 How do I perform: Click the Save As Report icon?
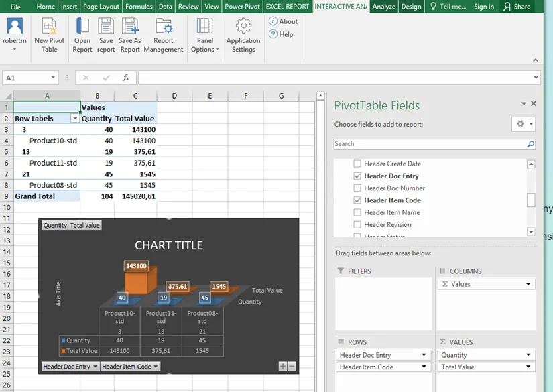tap(130, 27)
